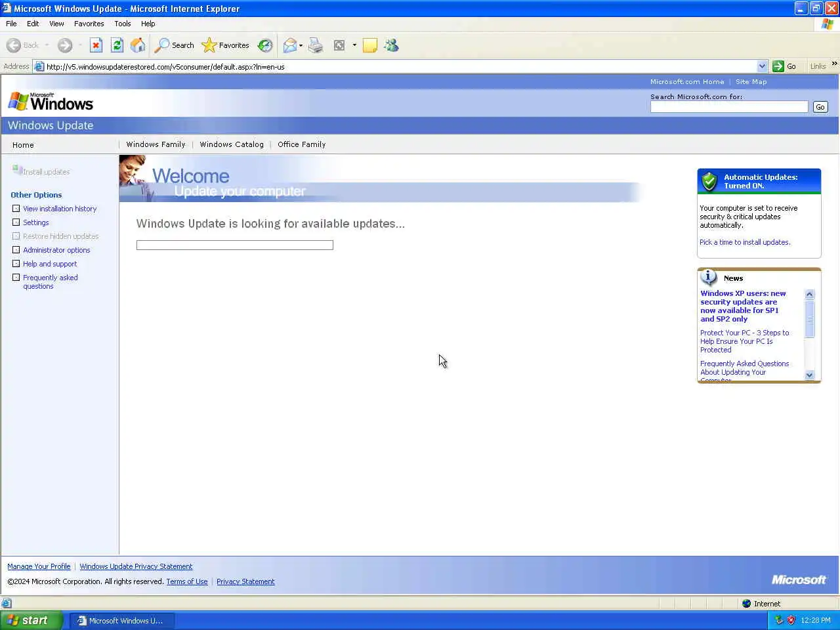840x630 pixels.
Task: Expand the Links toolbar chevron
Action: click(x=834, y=64)
